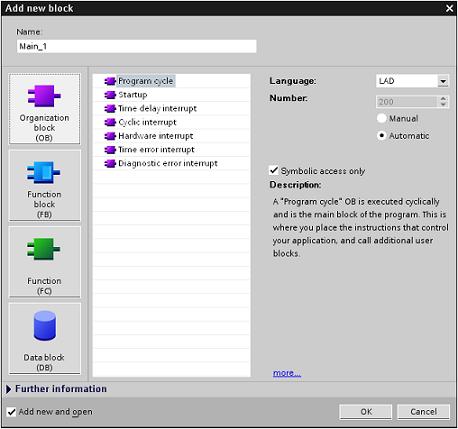
Task: Click the Diagnostic error interrupt icon
Action: point(110,163)
